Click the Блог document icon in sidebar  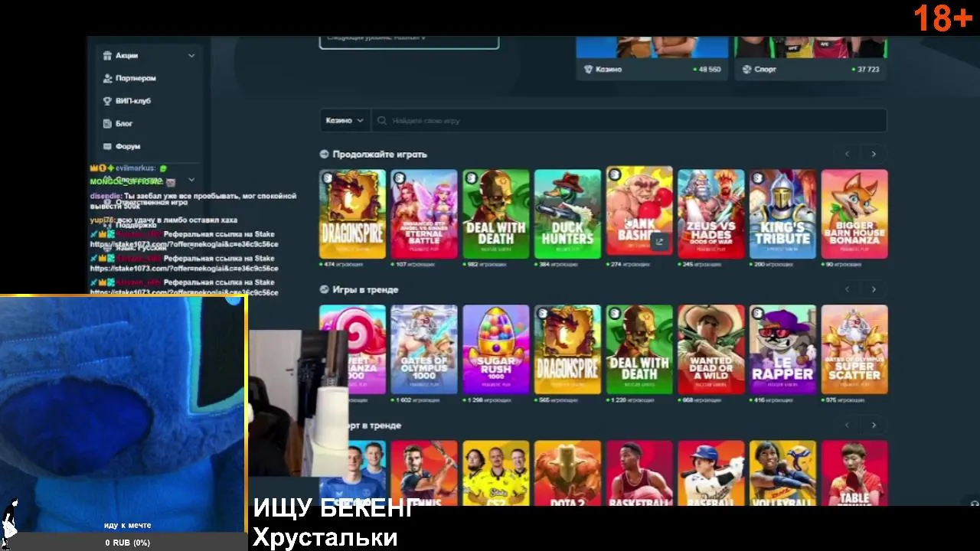pyautogui.click(x=108, y=123)
